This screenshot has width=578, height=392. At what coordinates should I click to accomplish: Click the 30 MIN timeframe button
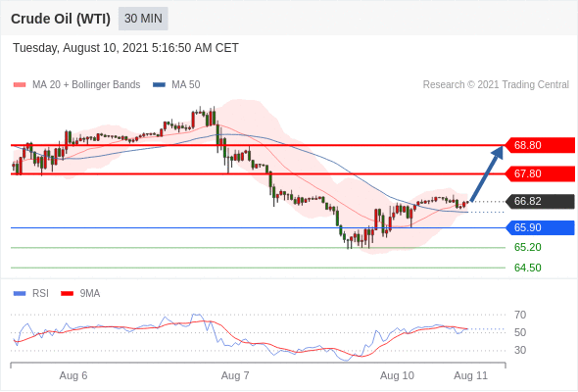143,19
